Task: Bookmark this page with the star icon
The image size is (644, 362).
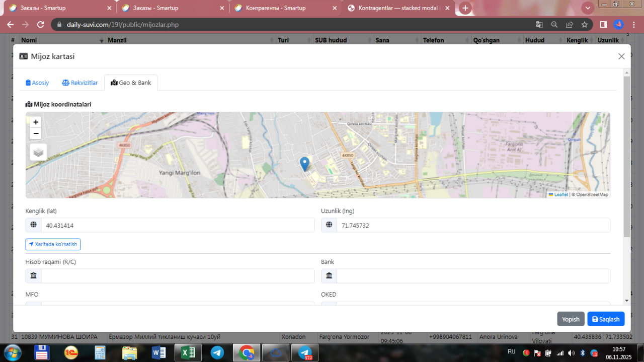Action: tap(585, 25)
